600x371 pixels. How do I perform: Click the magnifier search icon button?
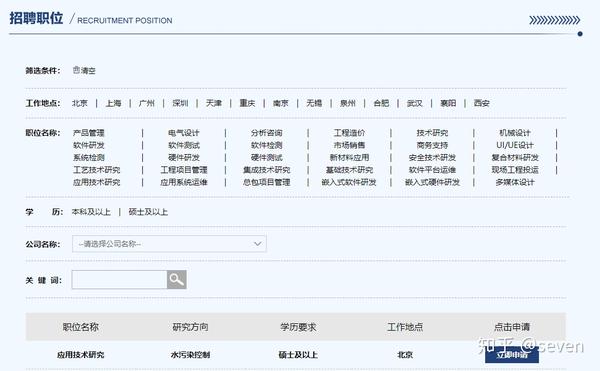point(176,280)
